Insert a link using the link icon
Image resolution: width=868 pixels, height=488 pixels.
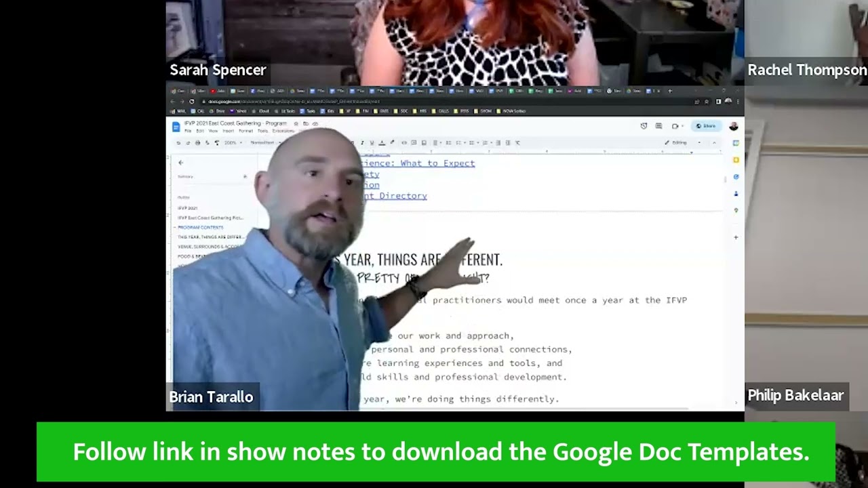click(404, 142)
